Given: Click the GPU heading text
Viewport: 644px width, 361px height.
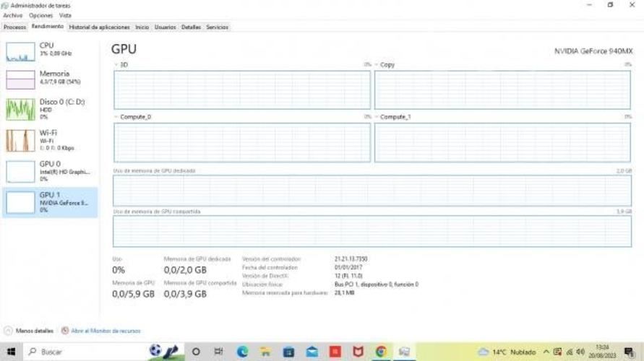Looking at the screenshot, I should [124, 49].
